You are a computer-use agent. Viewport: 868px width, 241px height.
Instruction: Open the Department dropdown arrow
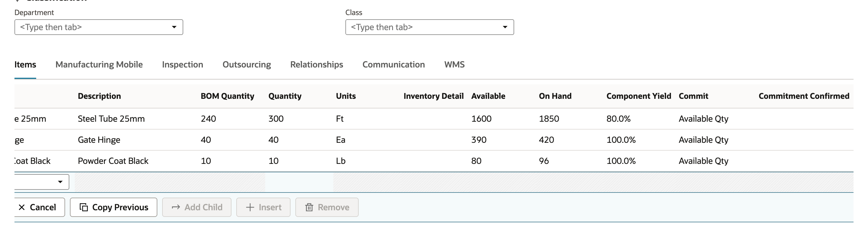coord(174,27)
